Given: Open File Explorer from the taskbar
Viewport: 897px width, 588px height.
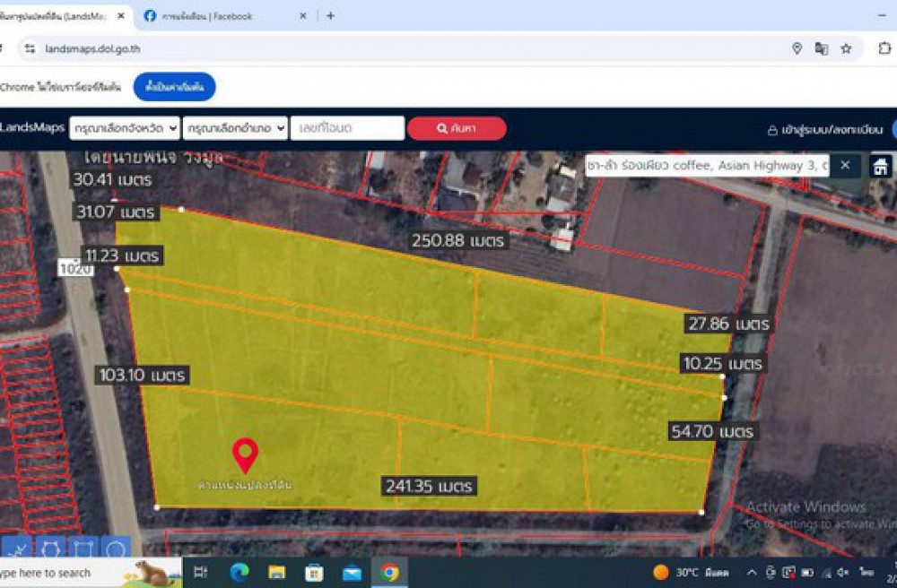Looking at the screenshot, I should pyautogui.click(x=277, y=573).
